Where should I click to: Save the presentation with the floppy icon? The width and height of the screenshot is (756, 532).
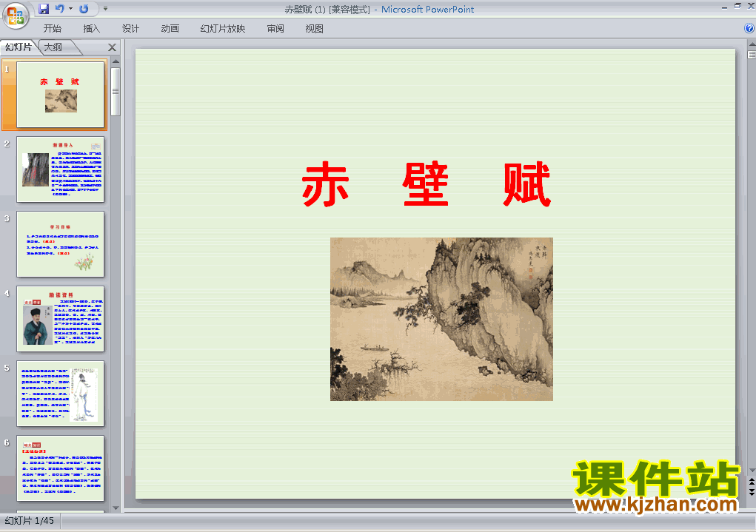tap(44, 9)
